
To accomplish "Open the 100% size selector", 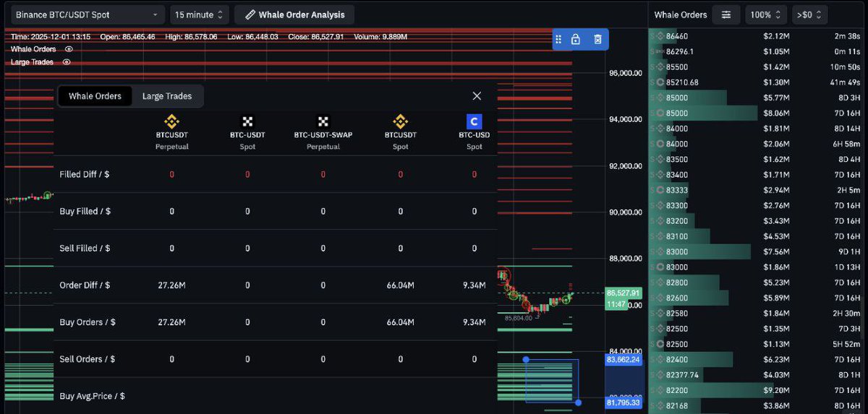I will [x=766, y=14].
